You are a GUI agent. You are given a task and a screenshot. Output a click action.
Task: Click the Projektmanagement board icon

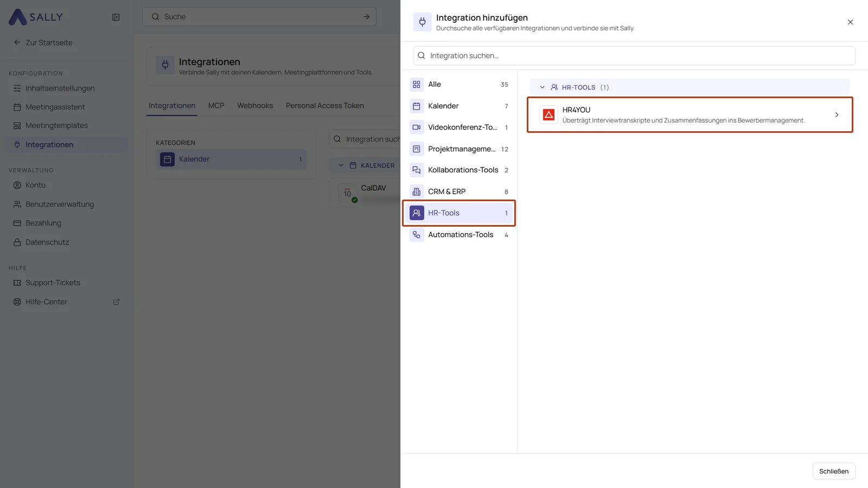[417, 149]
